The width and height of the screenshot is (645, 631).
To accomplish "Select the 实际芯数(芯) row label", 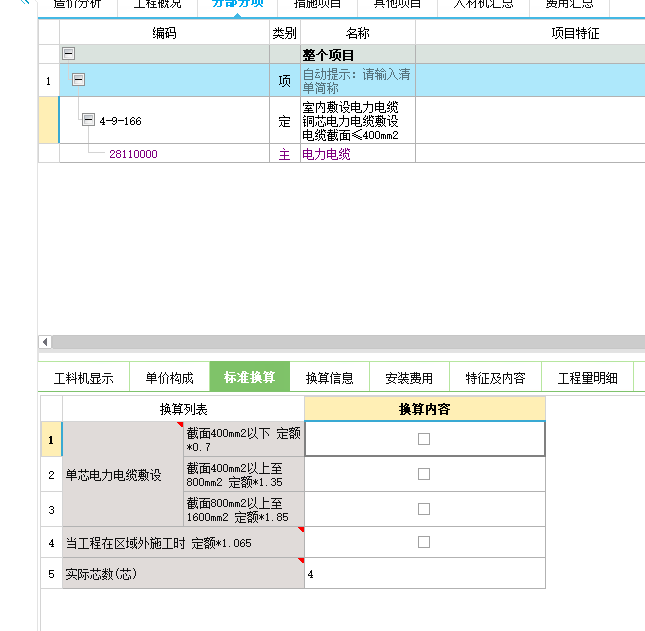I will 183,573.
